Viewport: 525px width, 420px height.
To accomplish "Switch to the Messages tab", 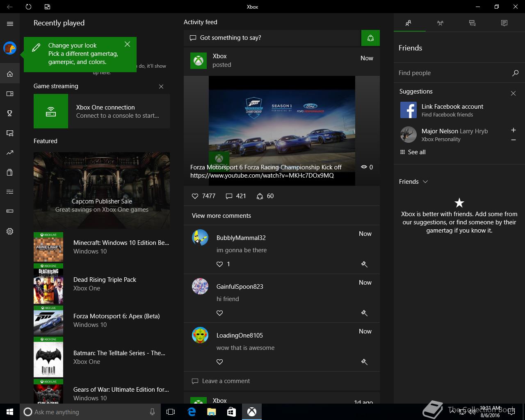I will 472,23.
